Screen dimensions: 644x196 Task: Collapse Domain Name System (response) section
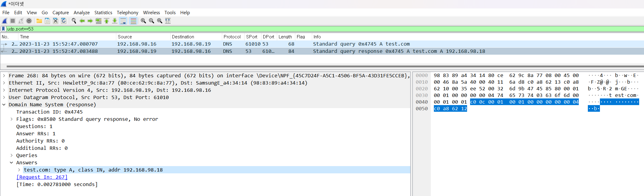point(4,105)
